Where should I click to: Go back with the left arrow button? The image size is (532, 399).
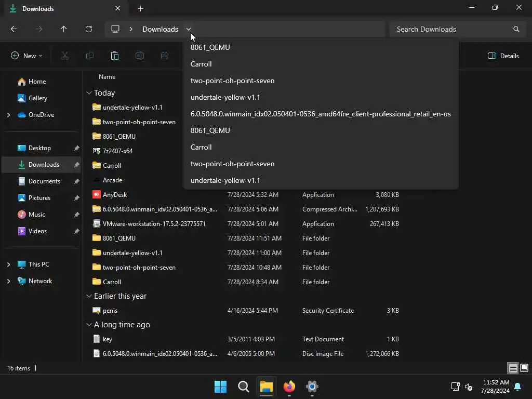click(14, 29)
